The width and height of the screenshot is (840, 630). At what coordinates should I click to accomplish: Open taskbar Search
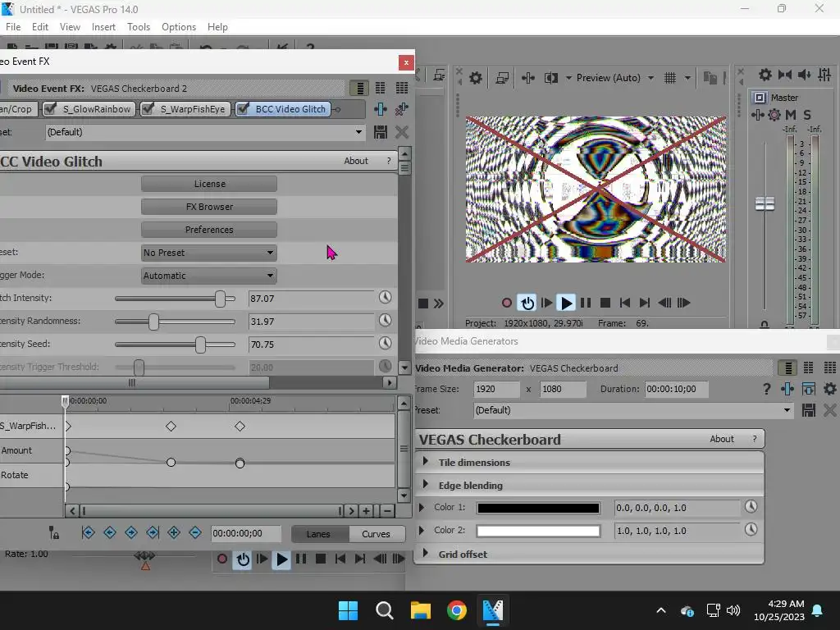(384, 610)
